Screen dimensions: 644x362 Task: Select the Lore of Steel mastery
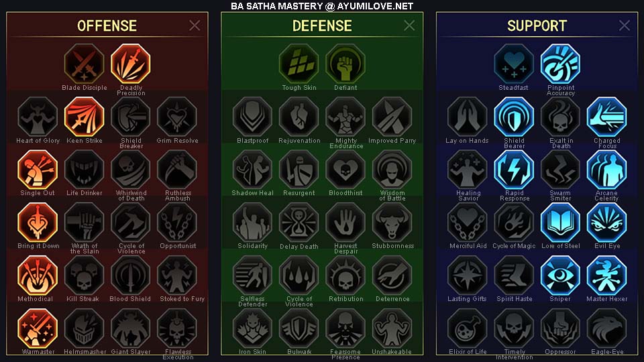[560, 223]
